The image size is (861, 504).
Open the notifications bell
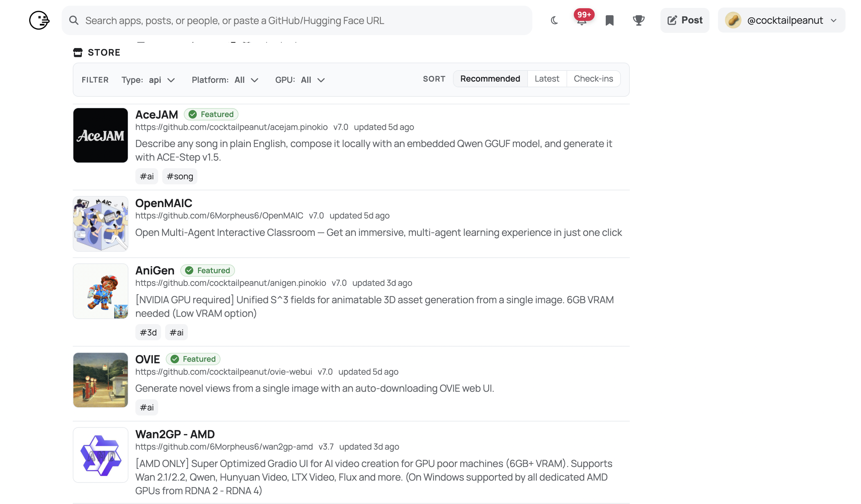pyautogui.click(x=583, y=21)
